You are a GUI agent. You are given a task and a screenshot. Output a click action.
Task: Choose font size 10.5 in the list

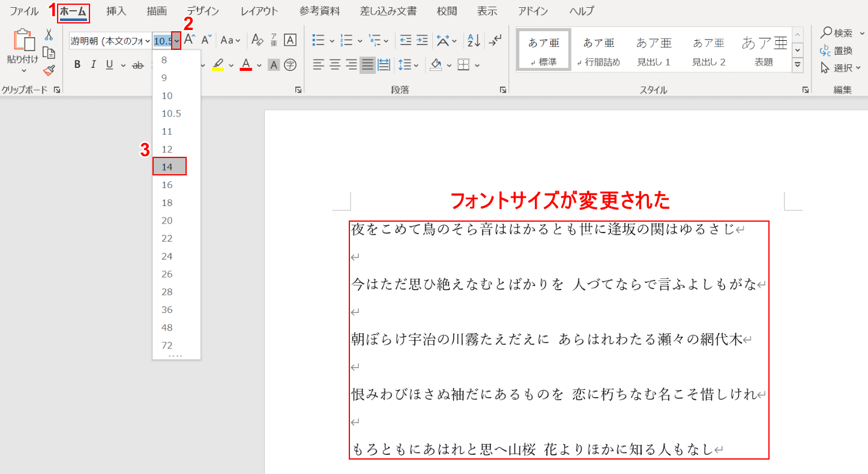click(176, 113)
